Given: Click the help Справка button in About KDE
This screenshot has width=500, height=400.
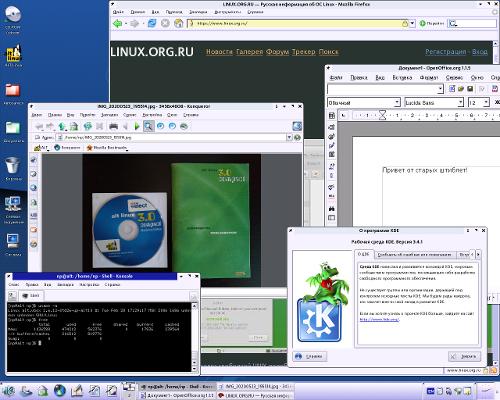Looking at the screenshot, I should tap(310, 356).
